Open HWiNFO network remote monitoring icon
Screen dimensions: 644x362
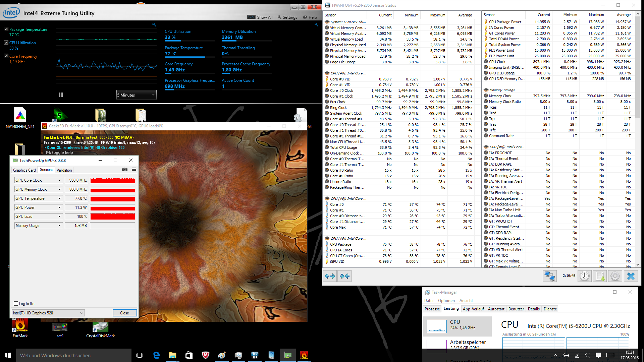click(x=549, y=276)
